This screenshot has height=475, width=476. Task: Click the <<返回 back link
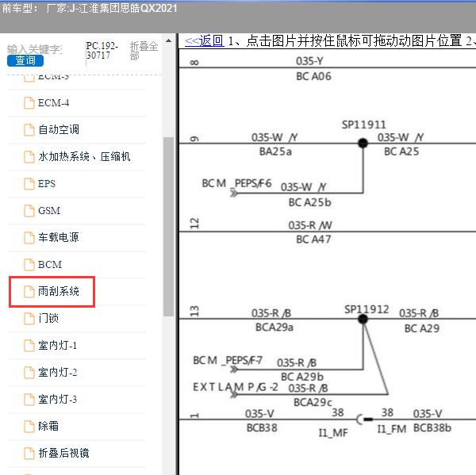[205, 40]
